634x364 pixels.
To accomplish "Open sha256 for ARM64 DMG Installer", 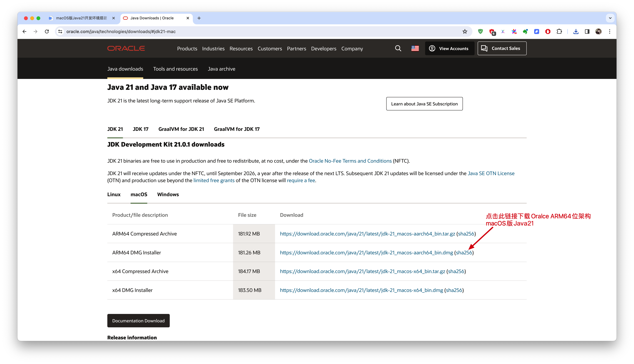I will pyautogui.click(x=464, y=252).
